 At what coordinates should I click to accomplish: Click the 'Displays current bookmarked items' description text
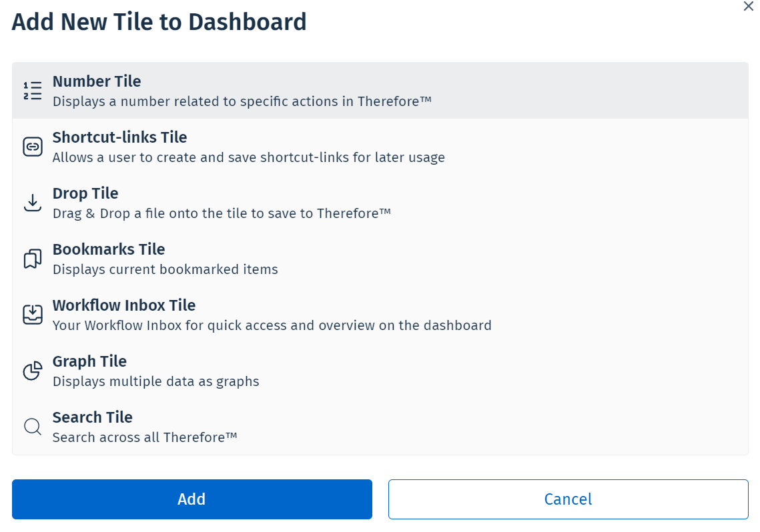click(165, 269)
